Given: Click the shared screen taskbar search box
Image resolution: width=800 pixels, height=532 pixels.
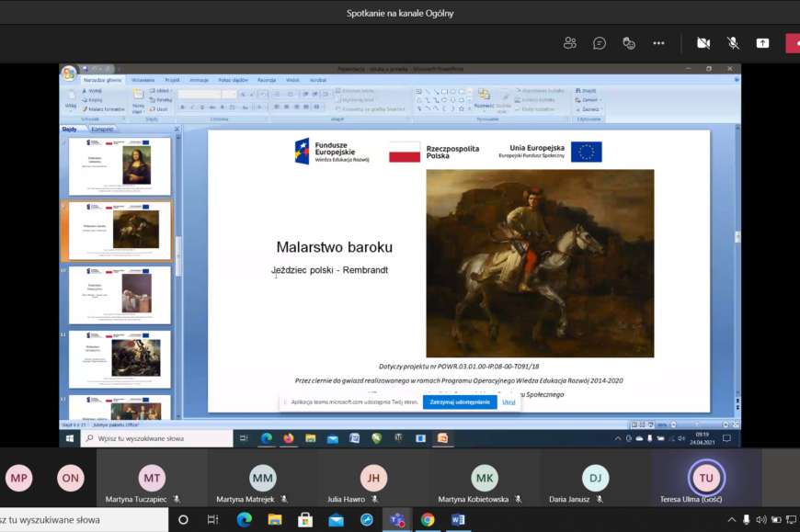Looking at the screenshot, I should coord(156,438).
